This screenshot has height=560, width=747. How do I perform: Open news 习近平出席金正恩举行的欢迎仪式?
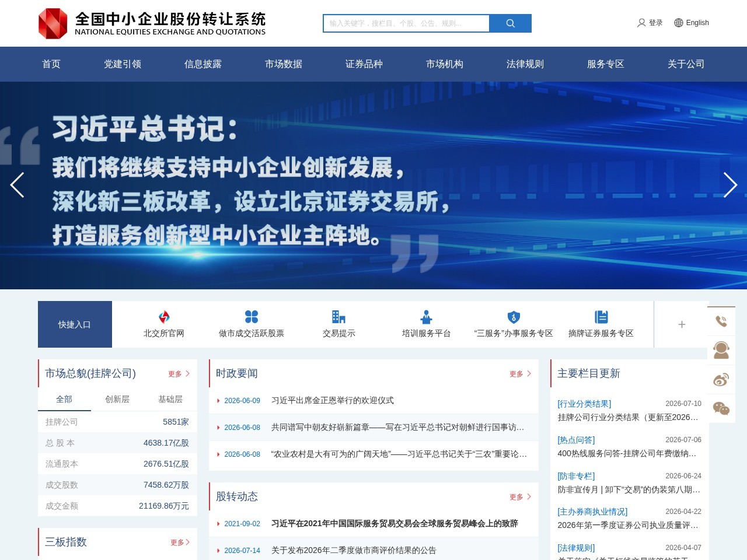pyautogui.click(x=333, y=400)
